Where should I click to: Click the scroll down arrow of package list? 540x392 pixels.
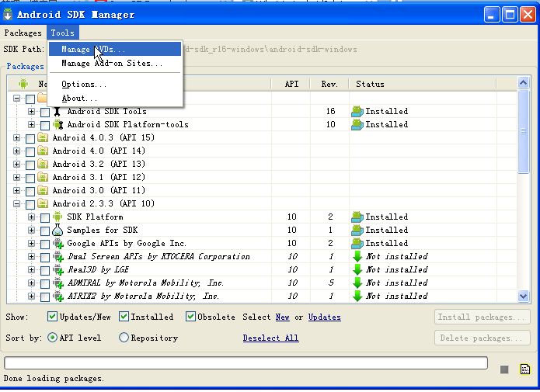[523, 296]
